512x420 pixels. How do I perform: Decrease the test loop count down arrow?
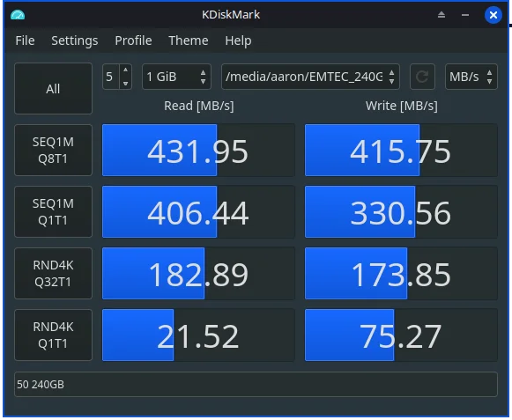click(x=126, y=84)
